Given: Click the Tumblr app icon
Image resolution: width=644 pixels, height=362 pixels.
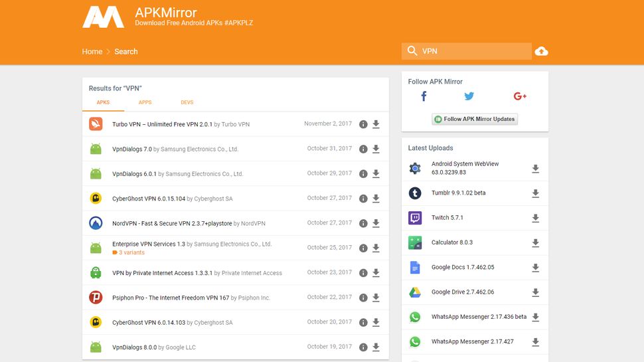Looking at the screenshot, I should click(415, 193).
